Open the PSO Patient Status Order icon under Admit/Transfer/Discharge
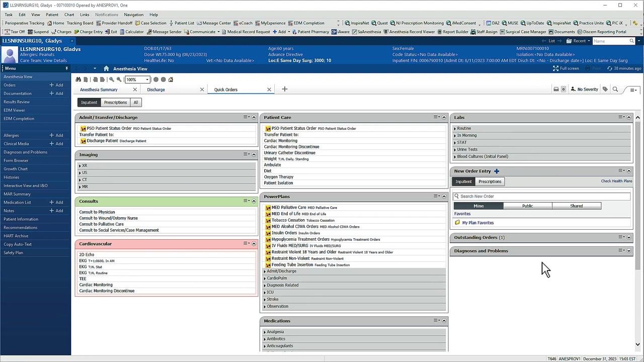 point(83,128)
